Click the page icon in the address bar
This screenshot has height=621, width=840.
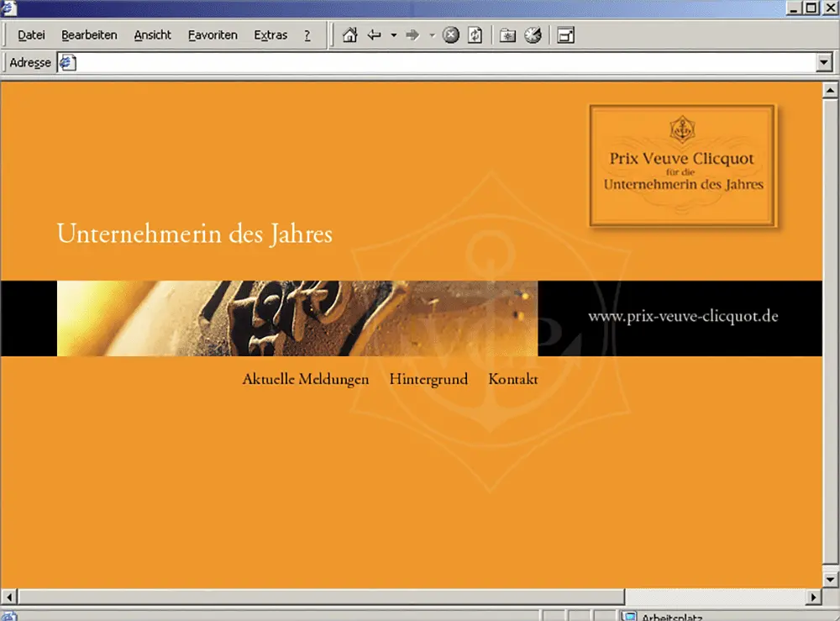67,63
